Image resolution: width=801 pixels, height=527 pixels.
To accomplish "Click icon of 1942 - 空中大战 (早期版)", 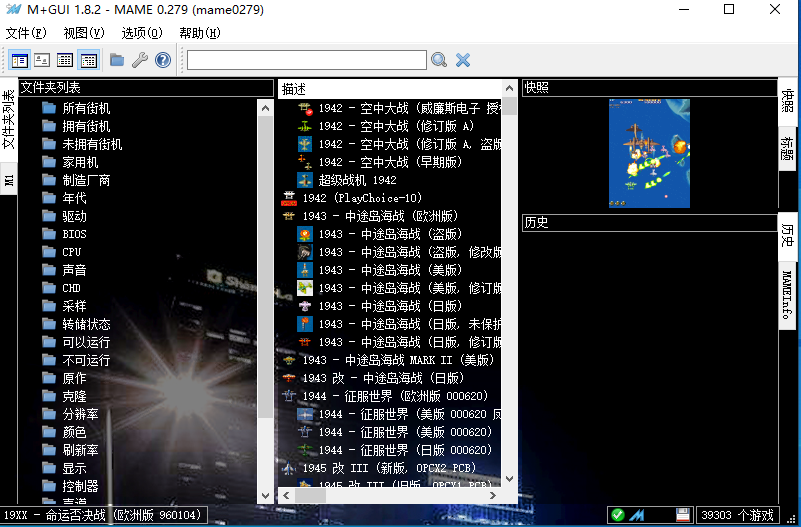I will (x=305, y=162).
